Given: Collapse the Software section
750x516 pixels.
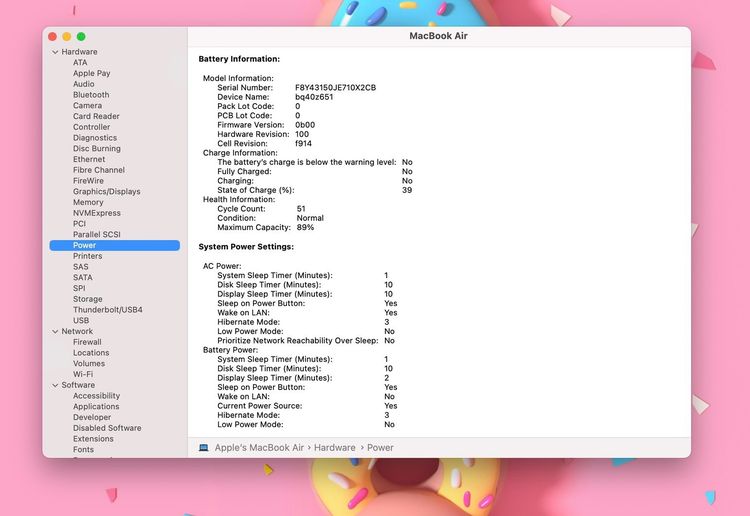Looking at the screenshot, I should point(55,385).
